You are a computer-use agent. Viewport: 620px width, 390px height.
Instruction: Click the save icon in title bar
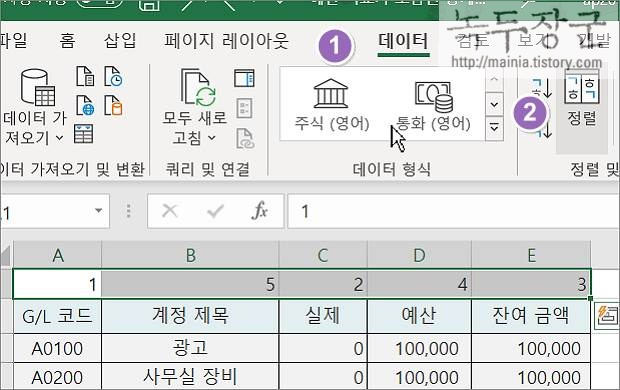point(150,5)
